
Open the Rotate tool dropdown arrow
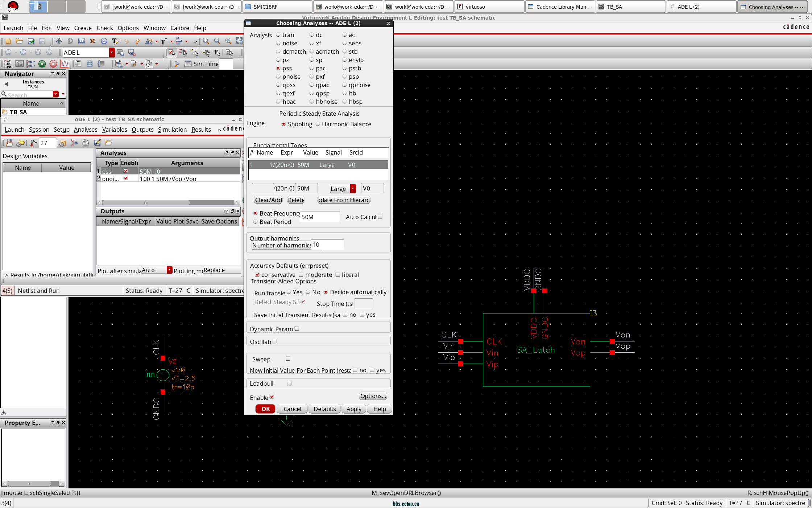click(157, 41)
